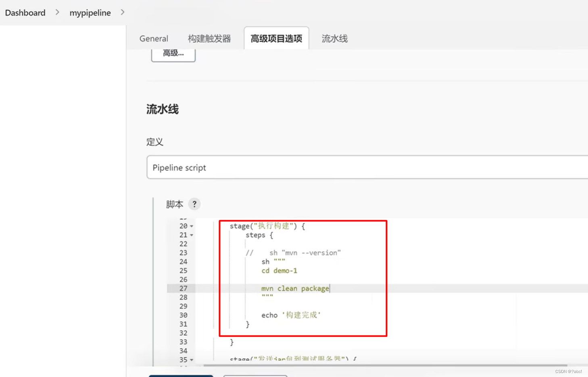Image resolution: width=588 pixels, height=377 pixels.
Task: Click the 定义 label
Action: [x=155, y=142]
